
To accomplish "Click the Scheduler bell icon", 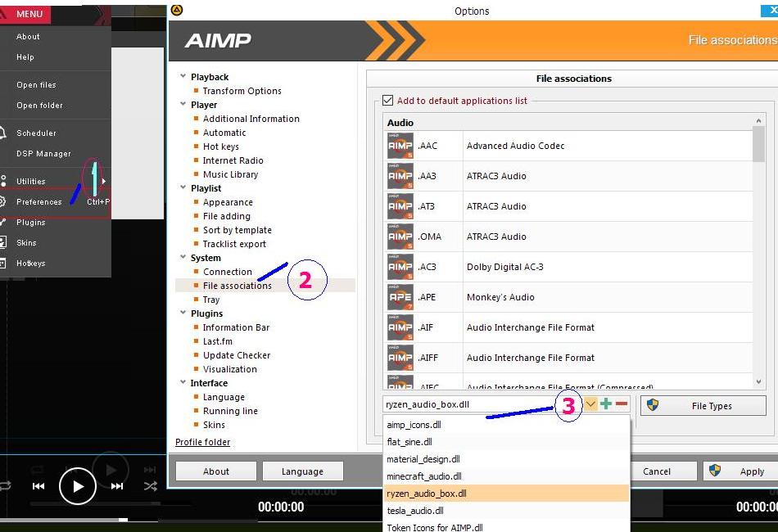I will 2,133.
